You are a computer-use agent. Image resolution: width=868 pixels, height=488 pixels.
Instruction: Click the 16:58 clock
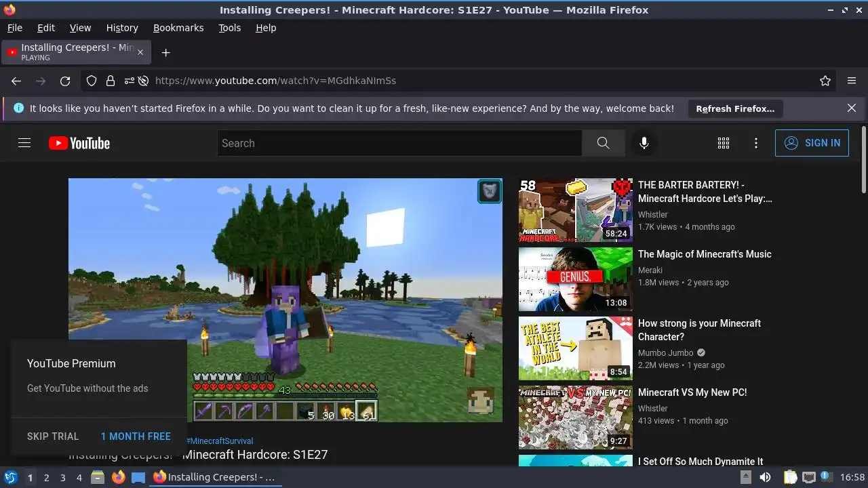tap(852, 477)
